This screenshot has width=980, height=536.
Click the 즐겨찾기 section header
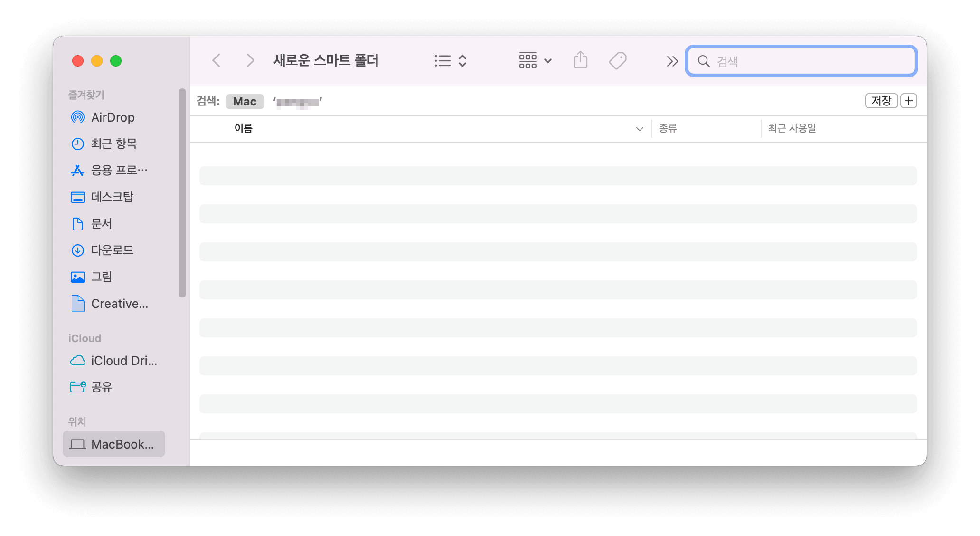pos(86,95)
